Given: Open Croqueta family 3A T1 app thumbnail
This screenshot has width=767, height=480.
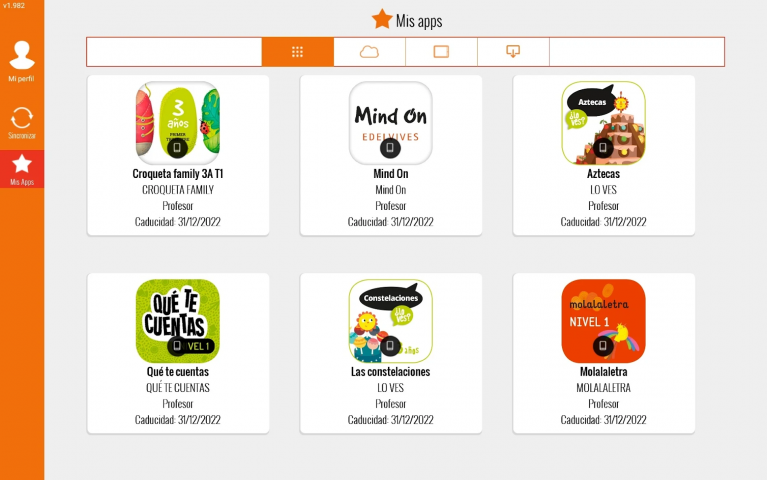Looking at the screenshot, I should [x=178, y=123].
